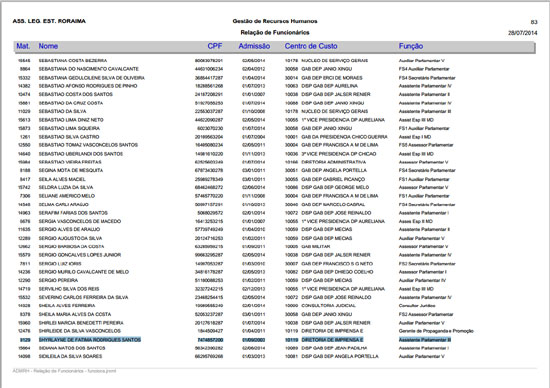The image size is (550, 388).
Task: Click highlighted name 'SHYRLAYNE DE FATIMA RODRIGUES SANTOS'
Action: pyautogui.click(x=90, y=340)
